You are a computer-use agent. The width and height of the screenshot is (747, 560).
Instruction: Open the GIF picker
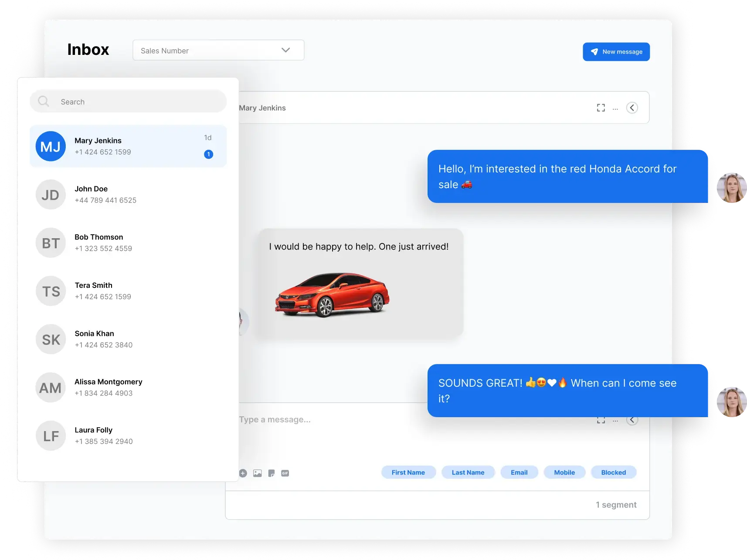(285, 473)
